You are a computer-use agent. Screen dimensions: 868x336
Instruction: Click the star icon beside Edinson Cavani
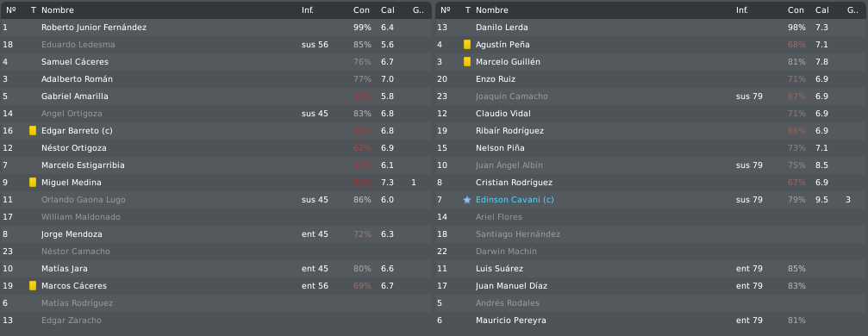coord(467,200)
